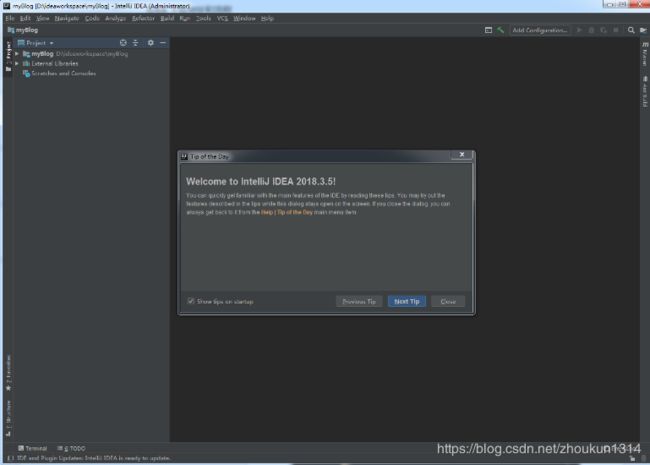Viewport: 650px width, 465px height.
Task: Open the Navigate menu
Action: tap(67, 19)
